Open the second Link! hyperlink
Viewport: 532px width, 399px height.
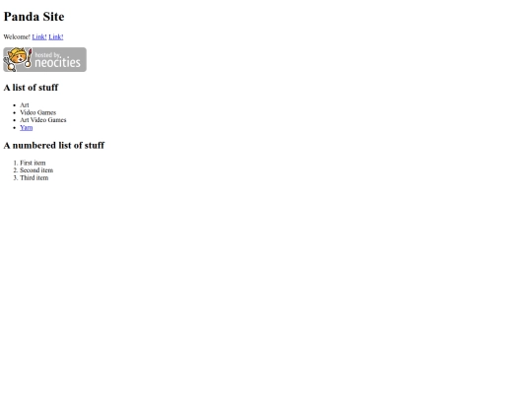click(56, 37)
